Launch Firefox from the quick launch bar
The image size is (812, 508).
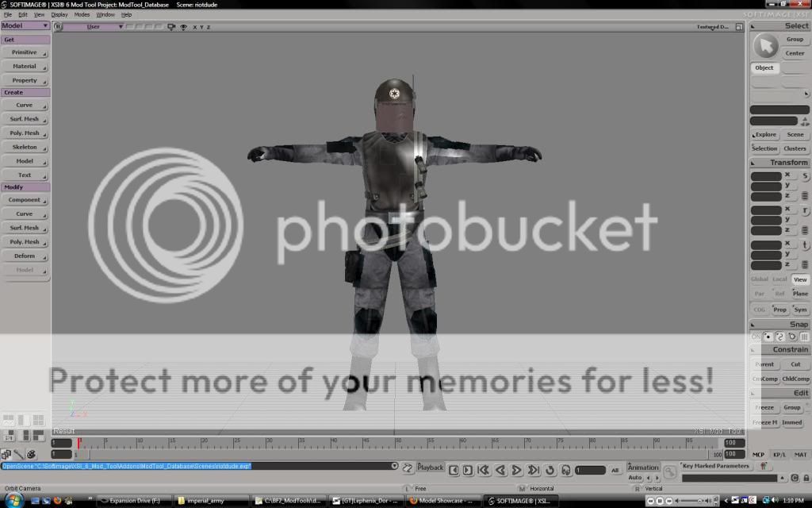click(57, 501)
